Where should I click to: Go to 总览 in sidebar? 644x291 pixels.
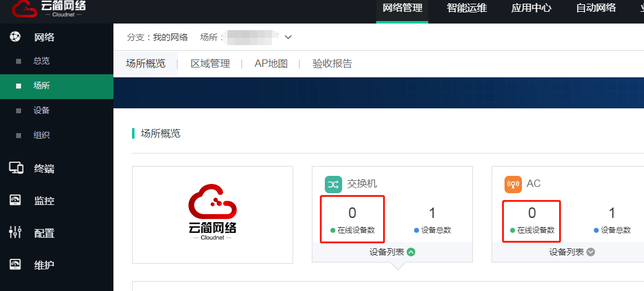tap(42, 61)
